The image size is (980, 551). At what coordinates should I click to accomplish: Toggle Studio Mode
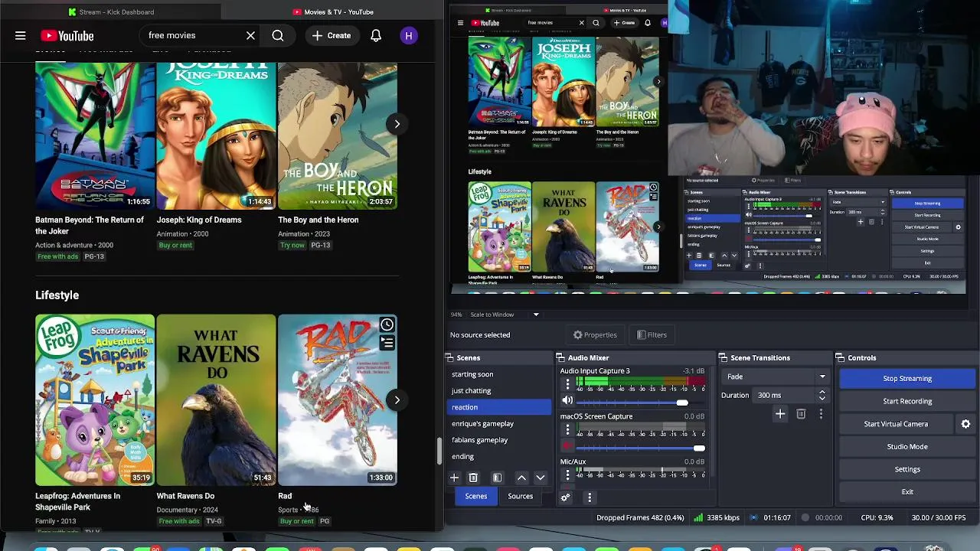907,446
